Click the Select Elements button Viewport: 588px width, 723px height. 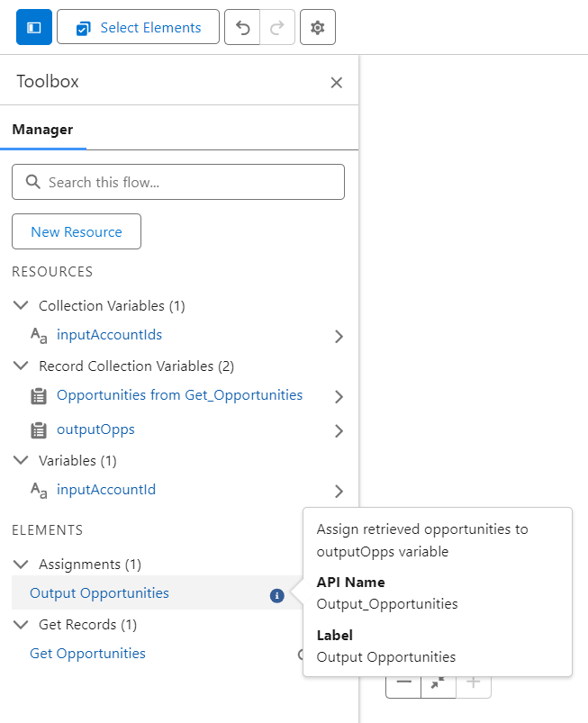pos(138,27)
